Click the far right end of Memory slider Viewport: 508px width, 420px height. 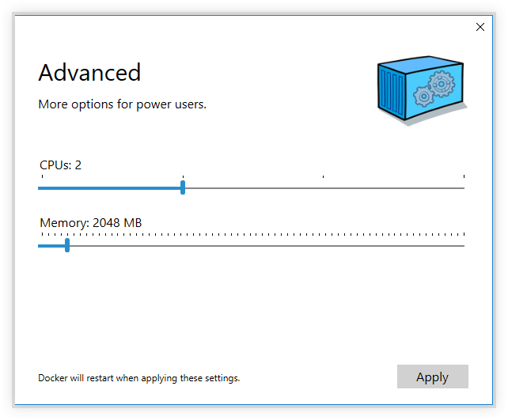click(463, 245)
